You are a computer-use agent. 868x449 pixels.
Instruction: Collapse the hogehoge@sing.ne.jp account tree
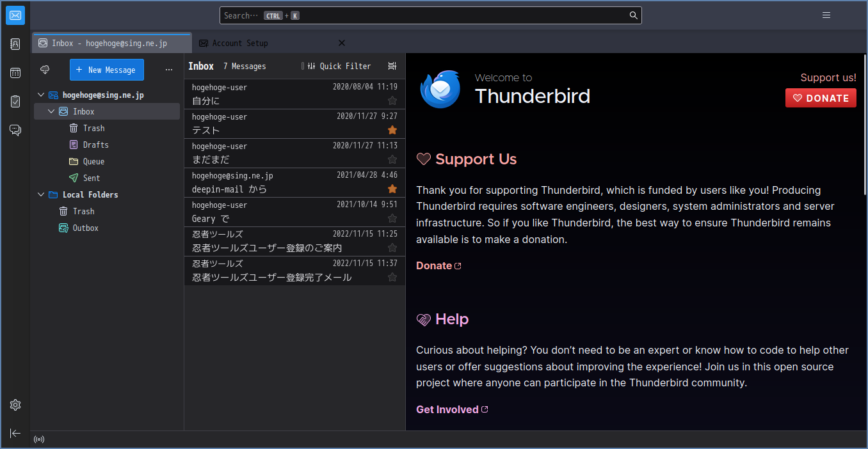click(41, 95)
